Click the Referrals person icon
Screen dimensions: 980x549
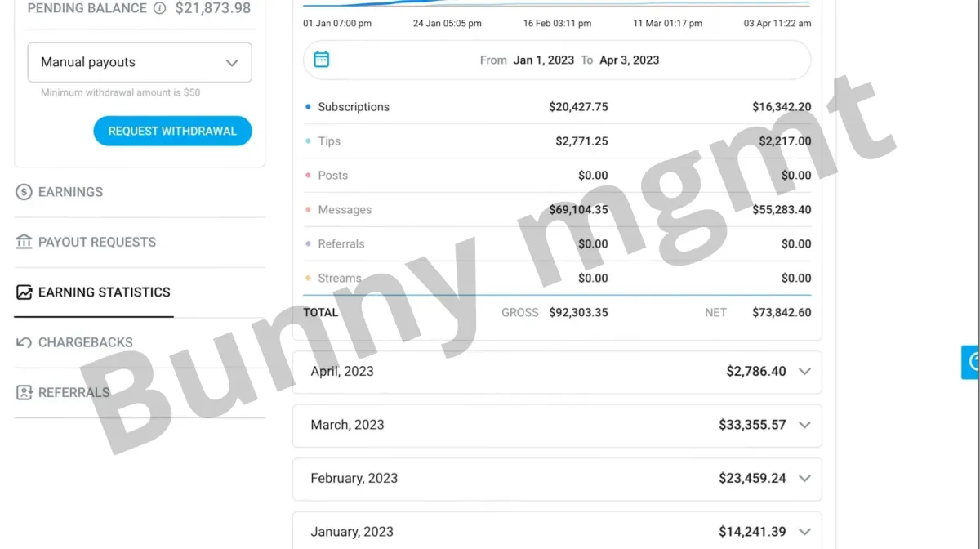(x=24, y=393)
